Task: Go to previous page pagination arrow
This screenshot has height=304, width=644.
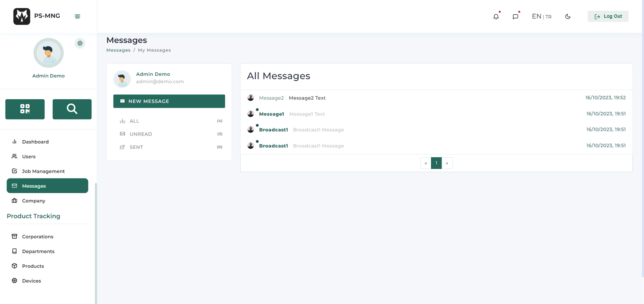Action: pyautogui.click(x=425, y=163)
